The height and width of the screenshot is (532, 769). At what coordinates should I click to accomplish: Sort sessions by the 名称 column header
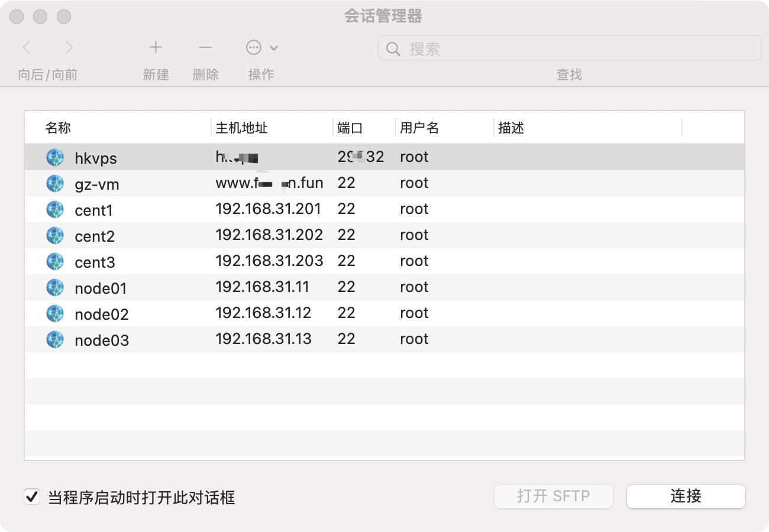coord(59,127)
